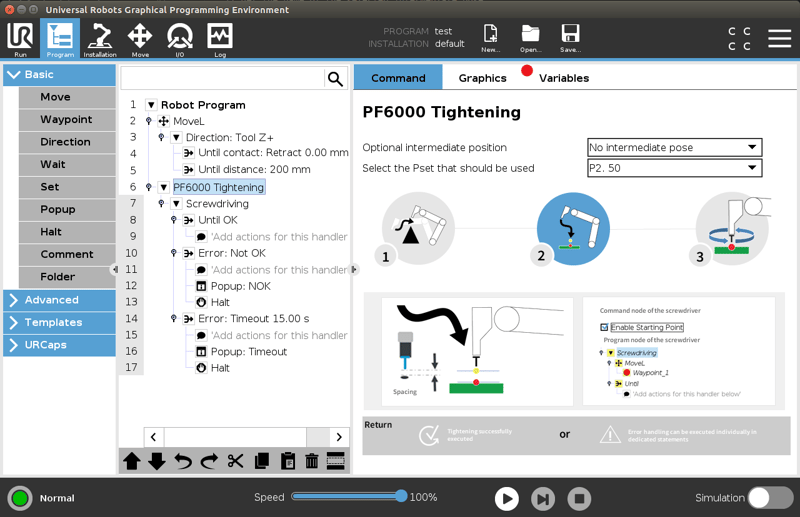Viewport: 800px width, 517px height.
Task: Click the search magnifier icon
Action: (335, 79)
